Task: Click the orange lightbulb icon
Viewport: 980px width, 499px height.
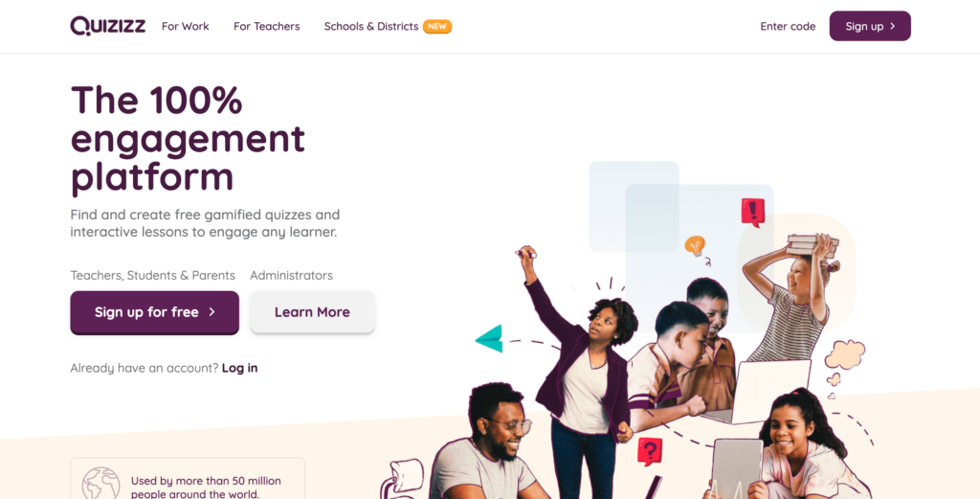Action: [x=695, y=245]
